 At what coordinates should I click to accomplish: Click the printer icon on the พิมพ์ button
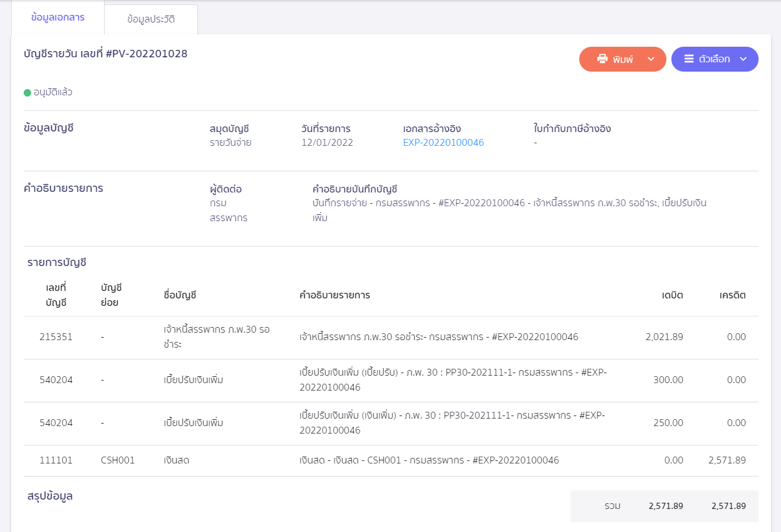pos(602,59)
